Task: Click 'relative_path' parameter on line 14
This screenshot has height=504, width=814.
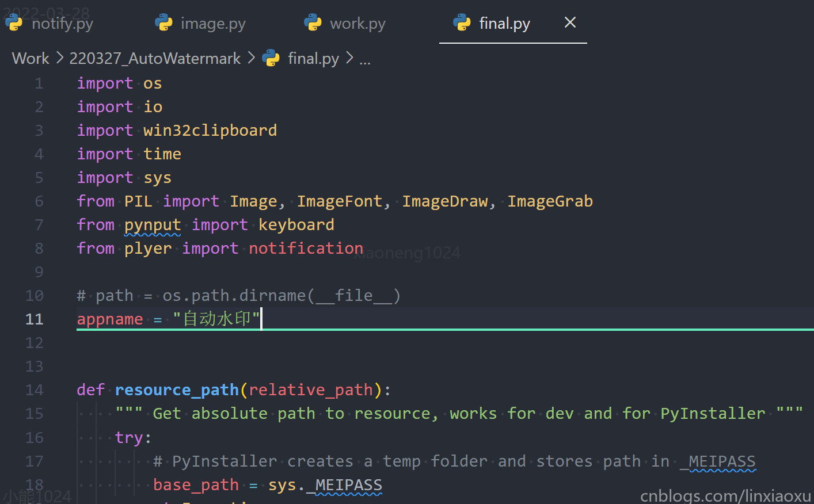Action: [311, 390]
